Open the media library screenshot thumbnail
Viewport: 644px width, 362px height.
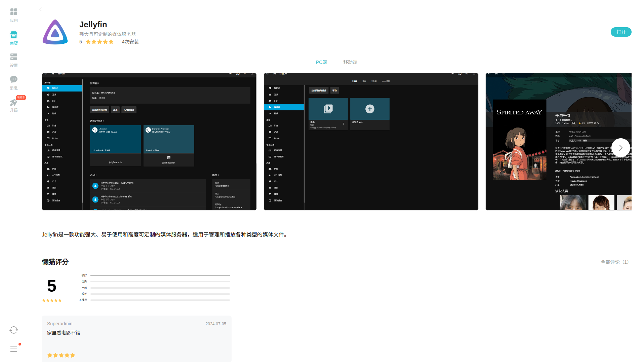click(371, 142)
